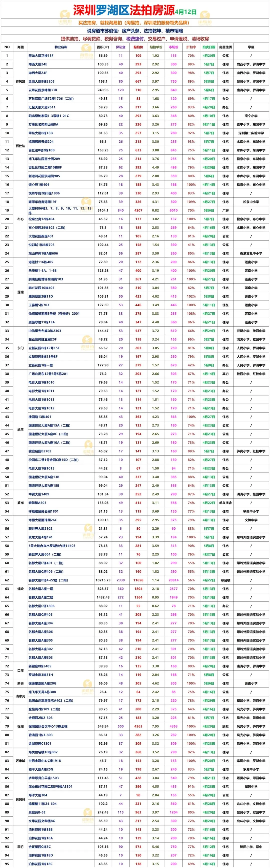The height and width of the screenshot is (868, 270).
Task: Click property 名都大厦A座二层
Action: click(41, 597)
